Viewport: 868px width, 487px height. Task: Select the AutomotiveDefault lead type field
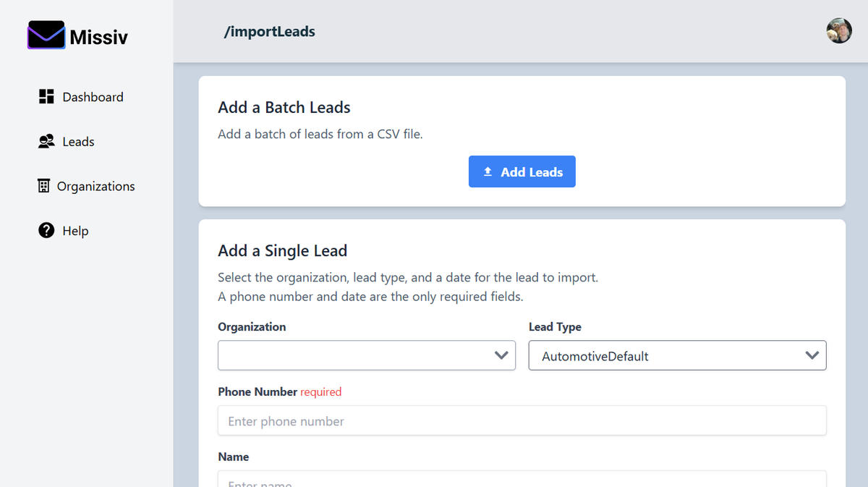(665, 355)
